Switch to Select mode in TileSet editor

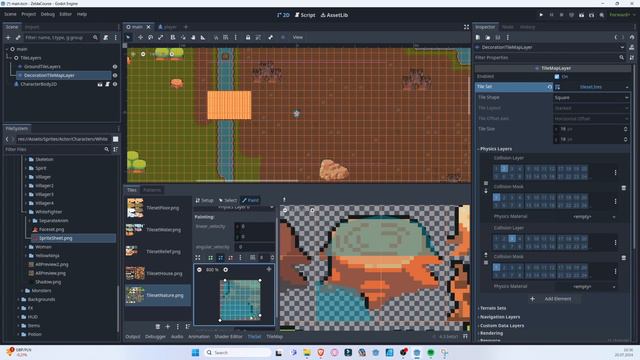pos(228,200)
